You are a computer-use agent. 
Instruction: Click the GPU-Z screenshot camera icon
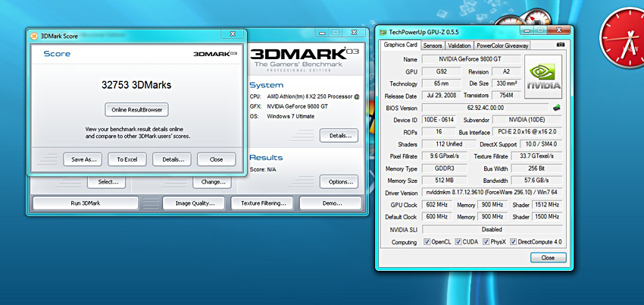(x=560, y=45)
